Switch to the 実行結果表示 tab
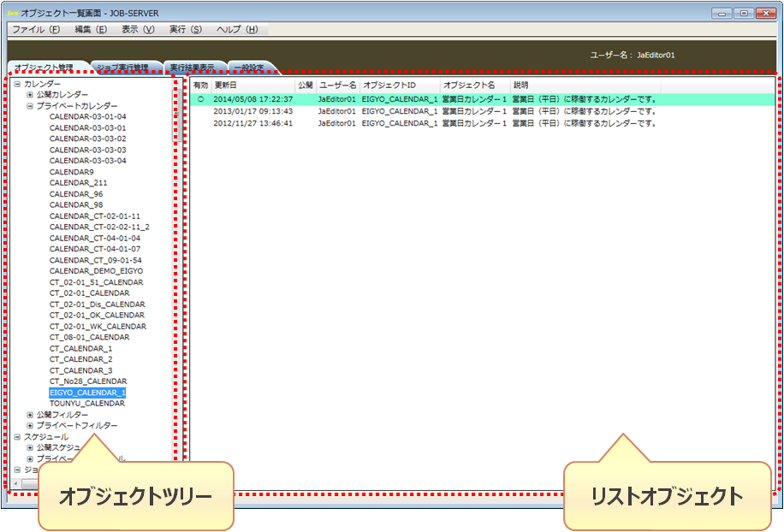 (193, 67)
